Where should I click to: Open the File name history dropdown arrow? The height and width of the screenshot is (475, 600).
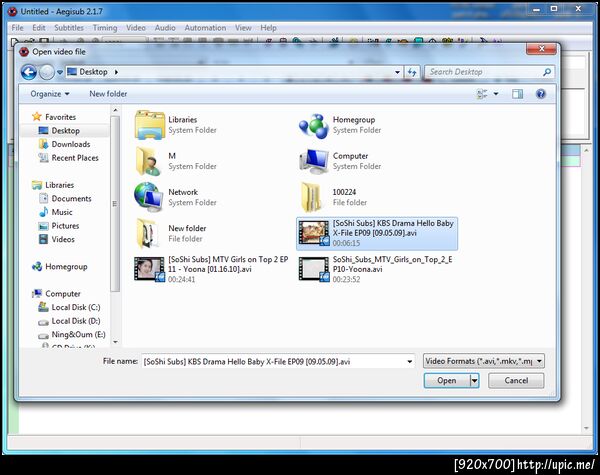410,361
